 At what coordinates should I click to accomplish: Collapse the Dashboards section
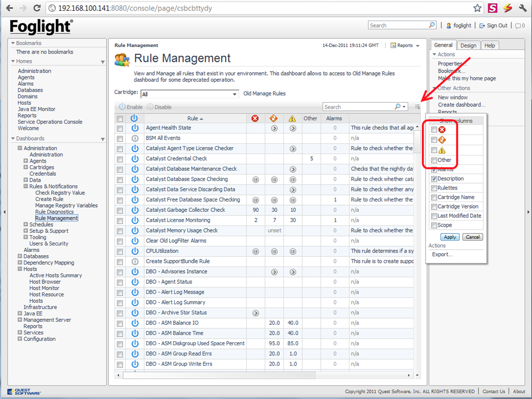point(13,139)
